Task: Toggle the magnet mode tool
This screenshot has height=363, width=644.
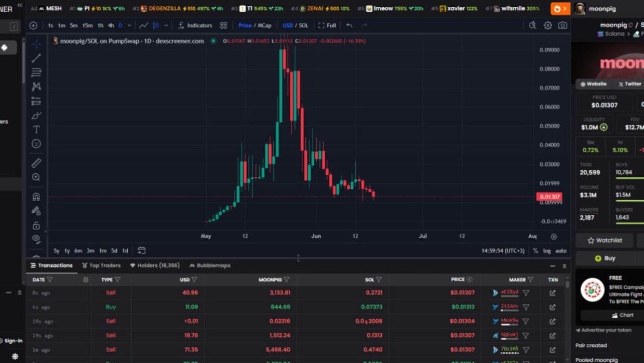Action: [x=36, y=197]
